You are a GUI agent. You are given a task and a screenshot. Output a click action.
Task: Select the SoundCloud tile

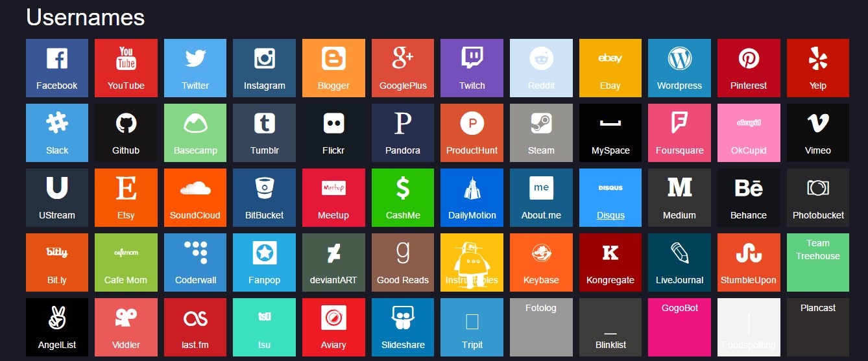(195, 198)
